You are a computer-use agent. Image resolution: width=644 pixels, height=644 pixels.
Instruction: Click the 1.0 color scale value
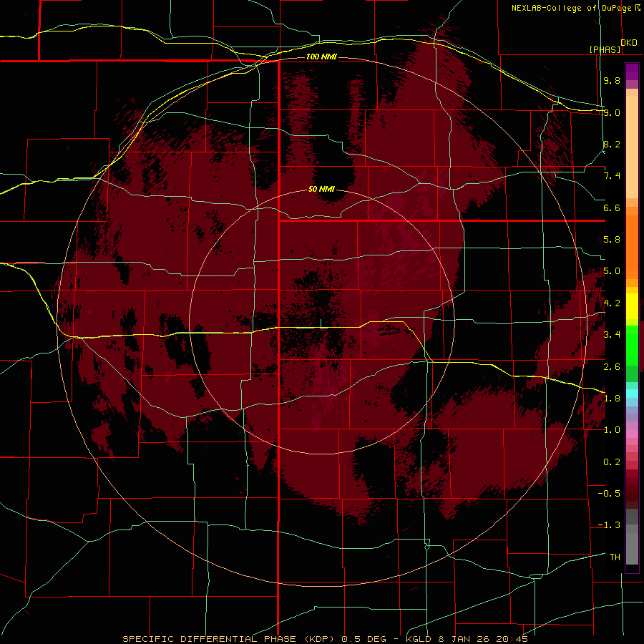(612, 430)
